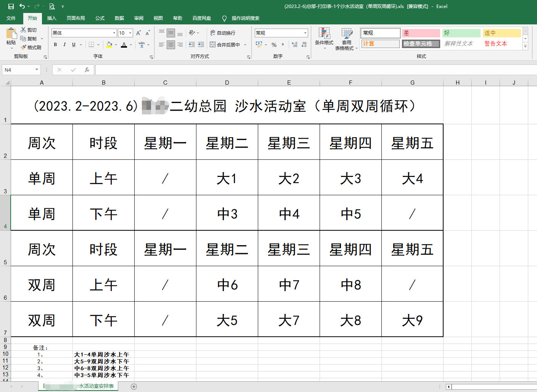The width and height of the screenshot is (537, 392).
Task: Expand the cell styles gallery
Action: tap(525, 47)
